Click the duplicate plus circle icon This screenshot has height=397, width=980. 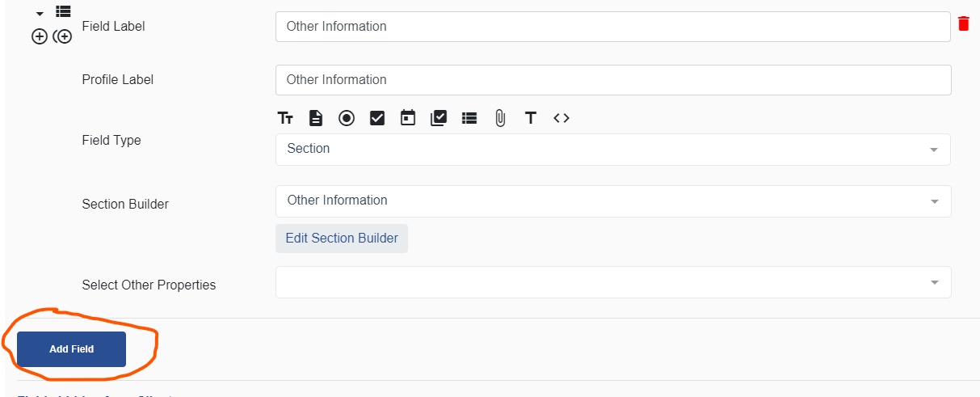click(x=62, y=36)
